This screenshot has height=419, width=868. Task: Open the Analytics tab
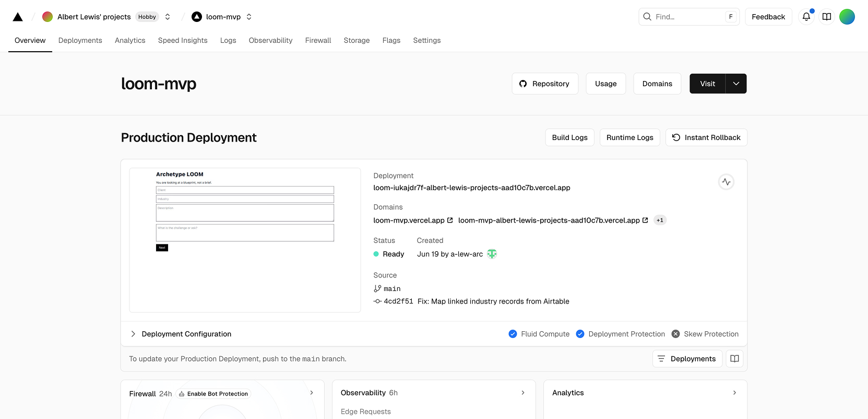coord(130,40)
